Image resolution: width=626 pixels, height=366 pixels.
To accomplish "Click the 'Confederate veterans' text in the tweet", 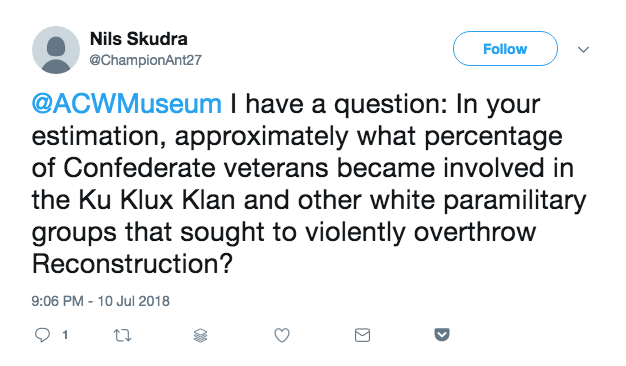I will pyautogui.click(x=196, y=168).
